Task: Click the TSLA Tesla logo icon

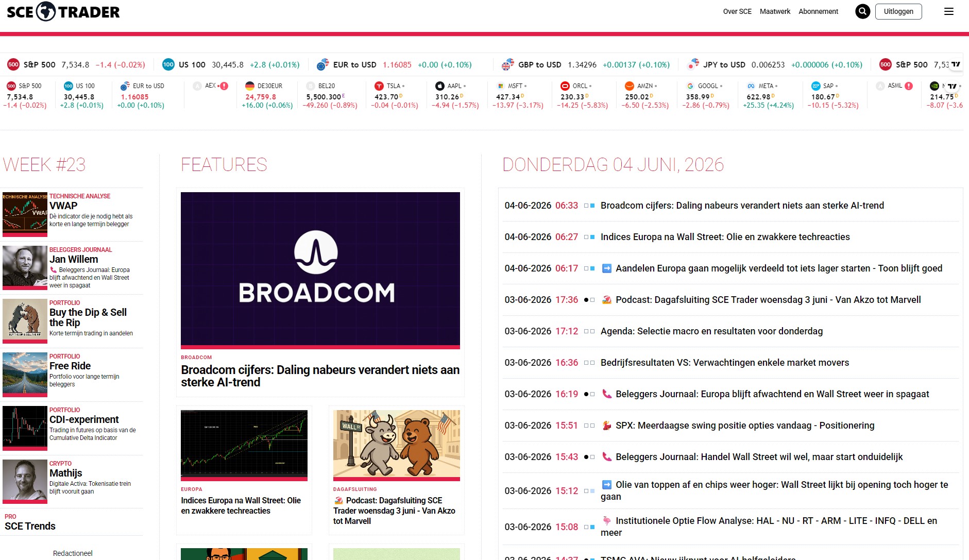Action: tap(379, 86)
